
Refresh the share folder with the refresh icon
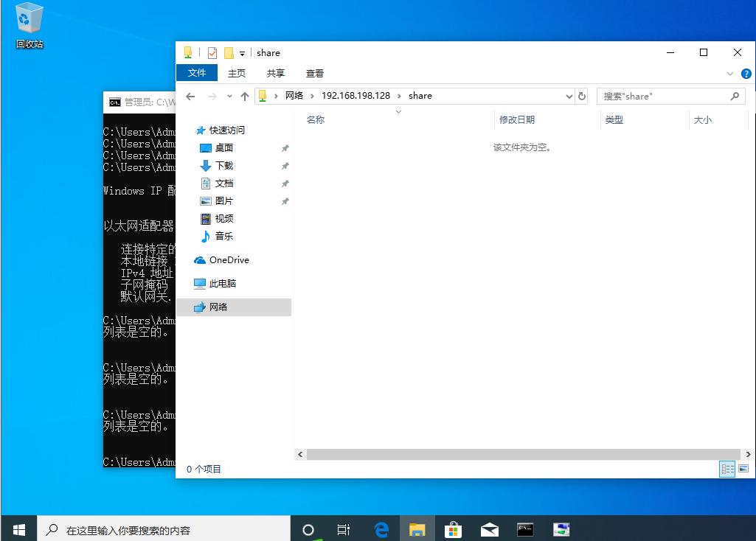(x=582, y=96)
